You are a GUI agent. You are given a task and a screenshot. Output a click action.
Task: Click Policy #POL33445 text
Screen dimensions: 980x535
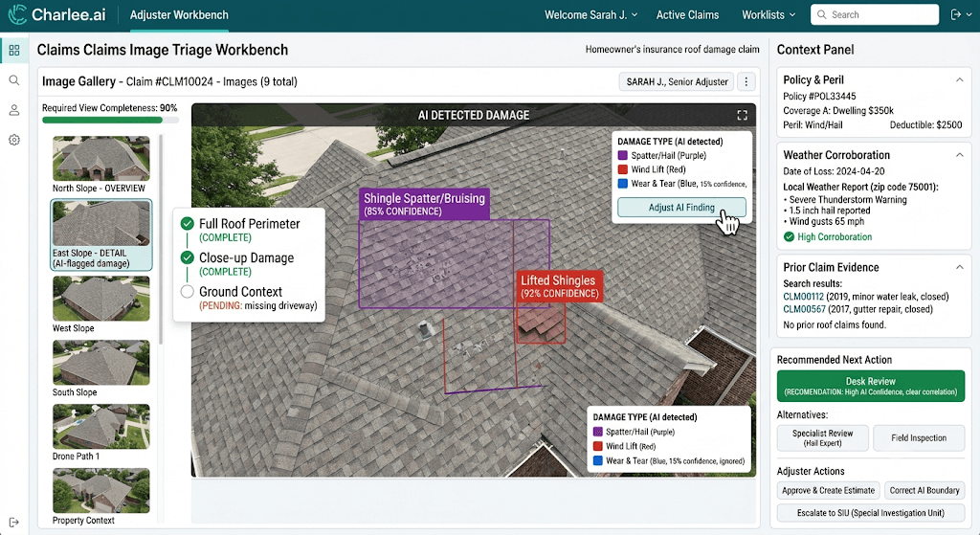819,97
